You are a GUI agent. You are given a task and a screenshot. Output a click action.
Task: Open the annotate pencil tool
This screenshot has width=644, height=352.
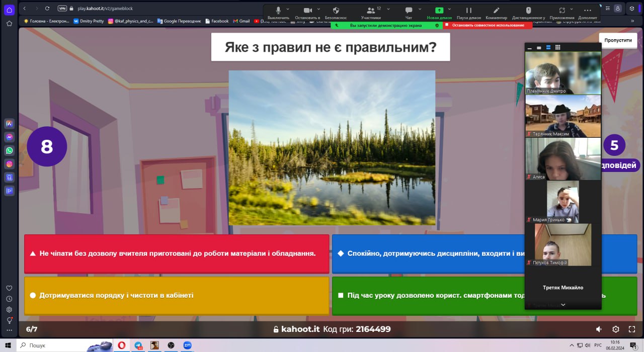496,10
